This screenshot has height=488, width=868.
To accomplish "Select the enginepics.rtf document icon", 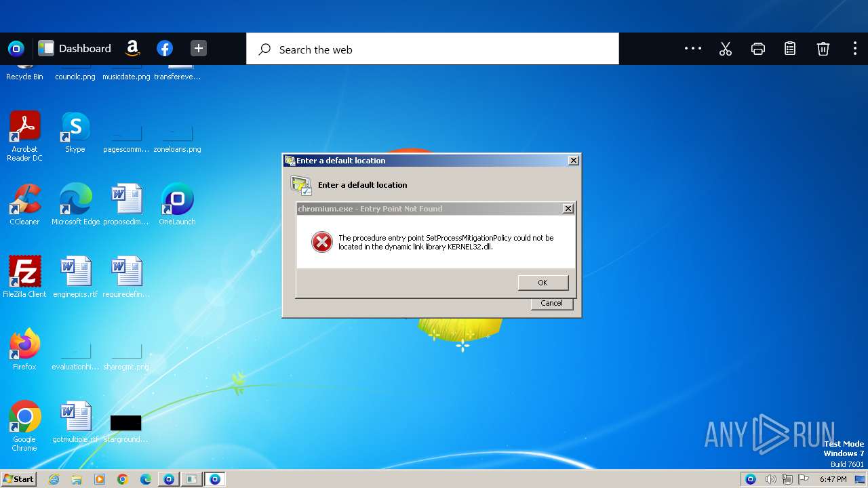I will (x=75, y=277).
